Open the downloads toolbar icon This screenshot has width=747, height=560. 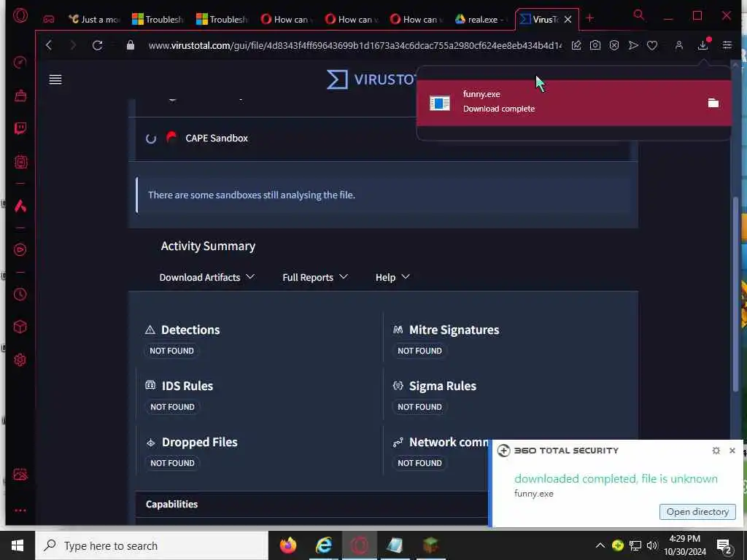pyautogui.click(x=703, y=45)
